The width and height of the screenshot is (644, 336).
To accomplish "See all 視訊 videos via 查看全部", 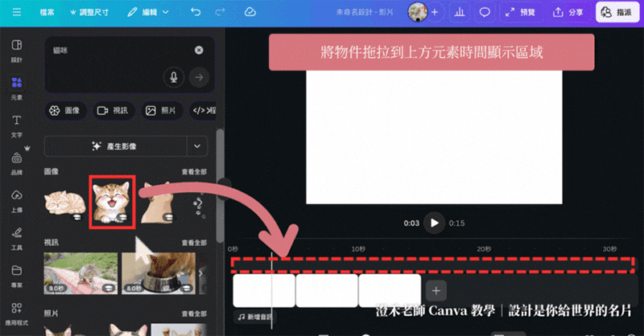I will click(x=194, y=243).
